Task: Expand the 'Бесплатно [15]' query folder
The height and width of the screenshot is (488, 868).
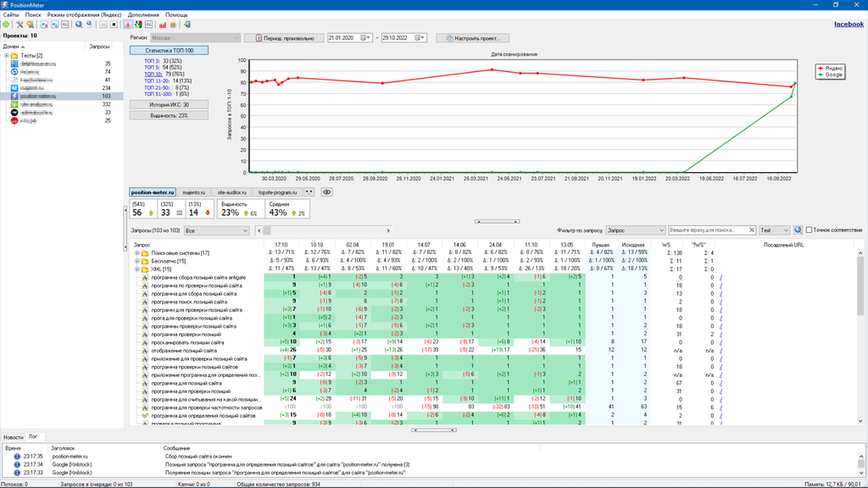Action: [x=137, y=261]
